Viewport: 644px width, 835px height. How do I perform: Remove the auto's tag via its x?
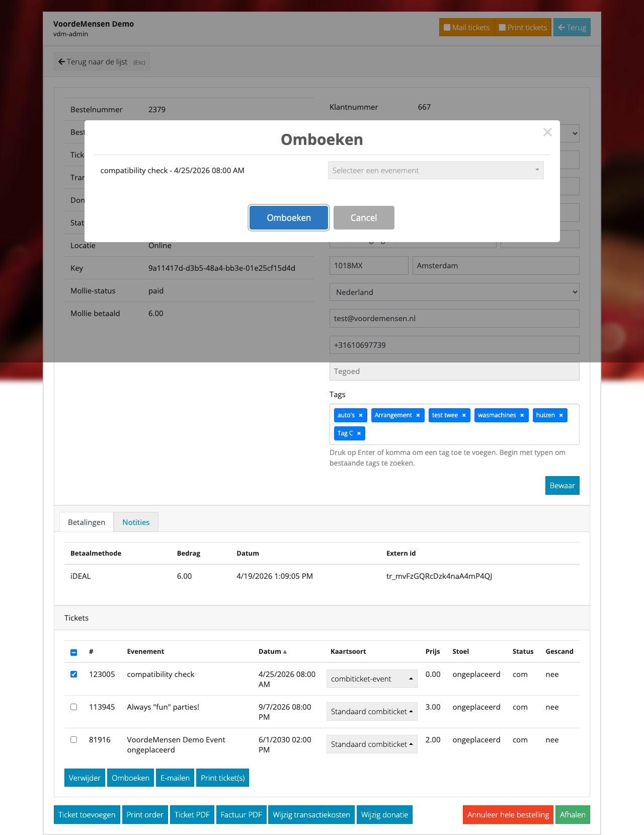(x=361, y=415)
